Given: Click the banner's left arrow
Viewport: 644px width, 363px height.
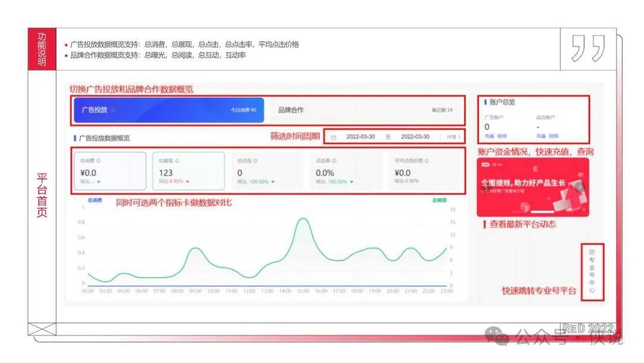Looking at the screenshot, I should point(486,187).
